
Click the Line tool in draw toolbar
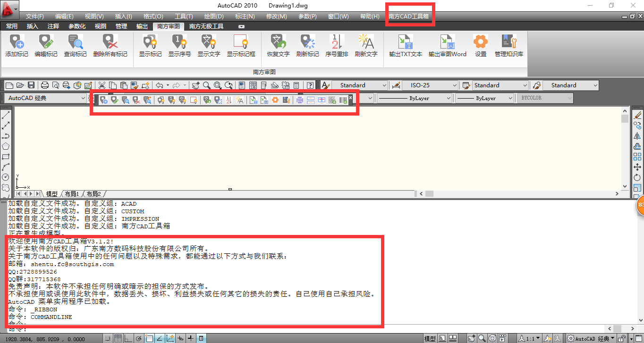click(x=6, y=115)
